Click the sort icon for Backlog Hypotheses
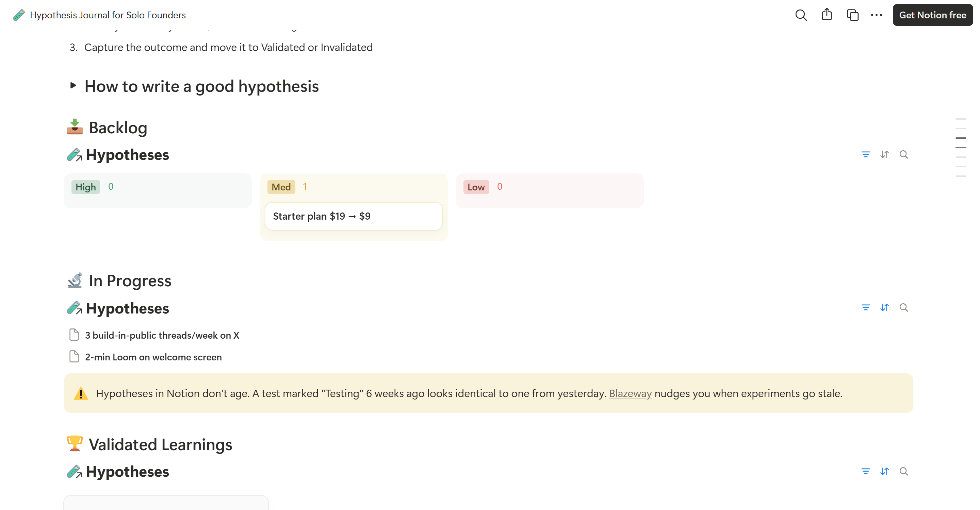The height and width of the screenshot is (510, 980). pyautogui.click(x=884, y=154)
